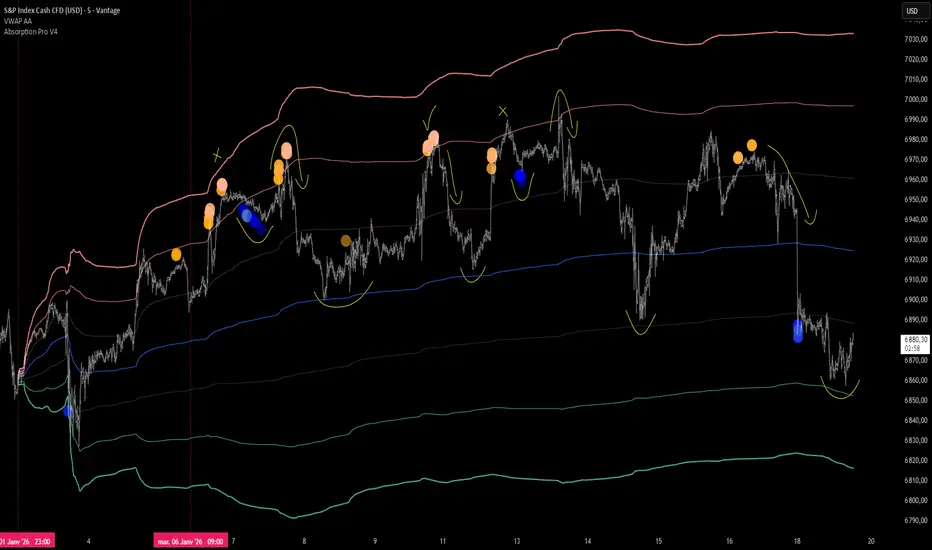Click price axis label 6950,00
932x550 pixels.
pos(916,200)
